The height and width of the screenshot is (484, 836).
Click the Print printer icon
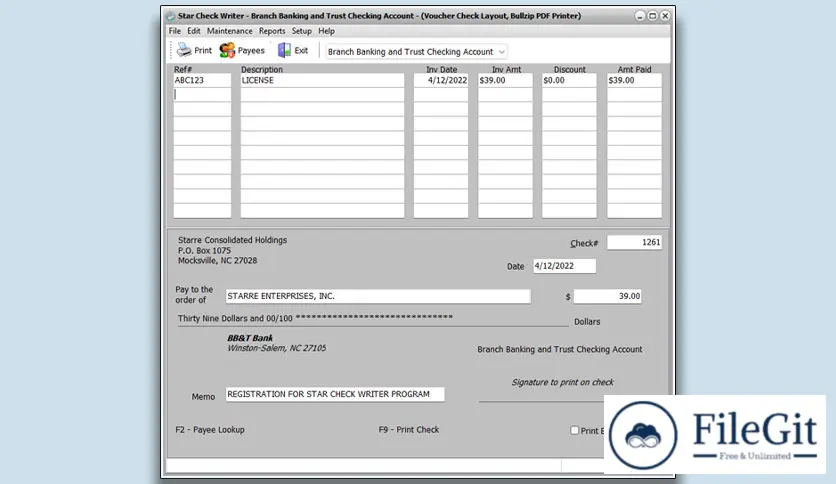pos(184,50)
